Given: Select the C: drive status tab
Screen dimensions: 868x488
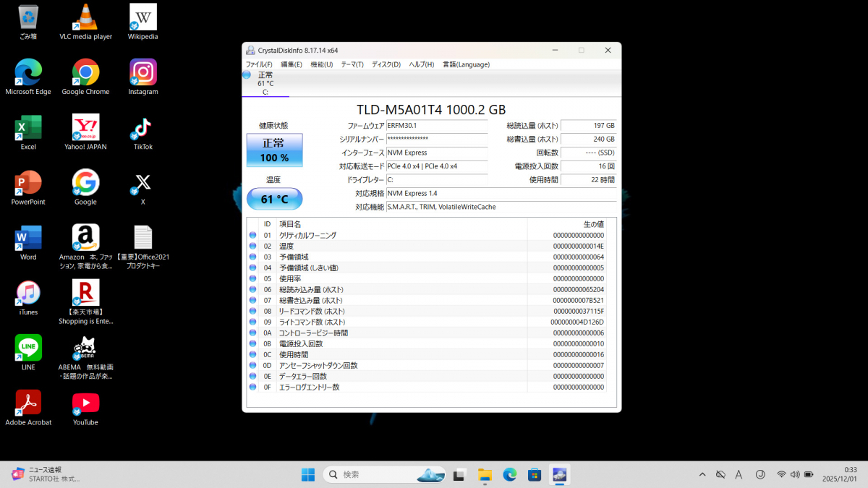Looking at the screenshot, I should click(x=265, y=83).
